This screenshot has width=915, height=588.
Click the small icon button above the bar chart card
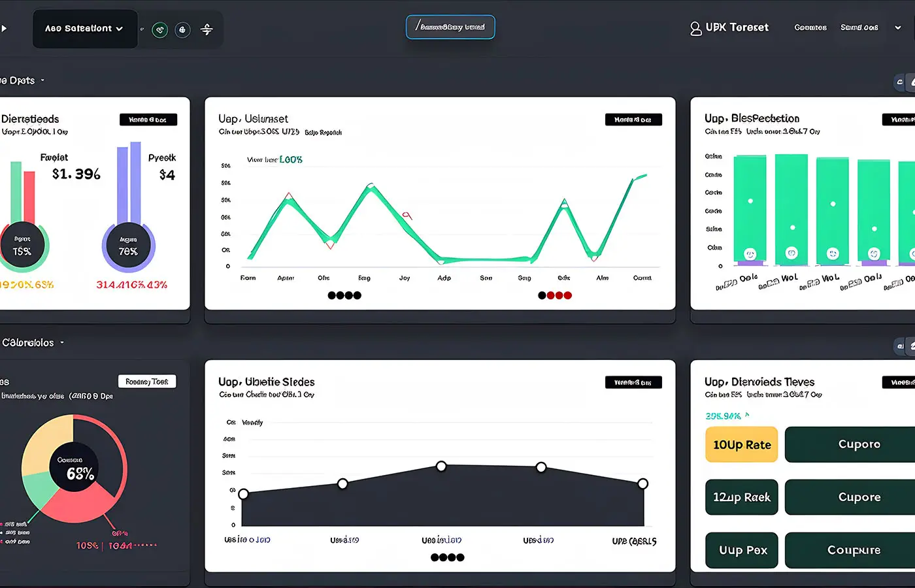(900, 82)
